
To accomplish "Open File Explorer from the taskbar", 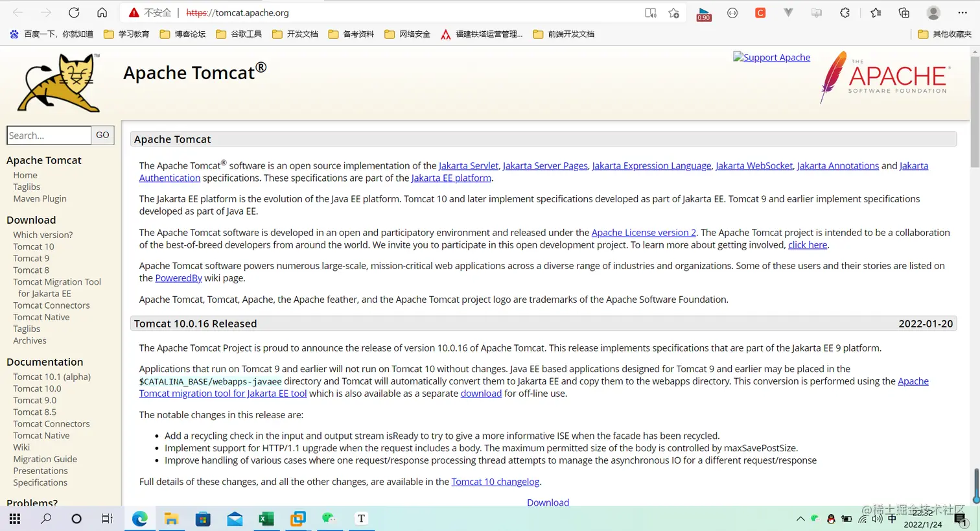I will tap(171, 519).
